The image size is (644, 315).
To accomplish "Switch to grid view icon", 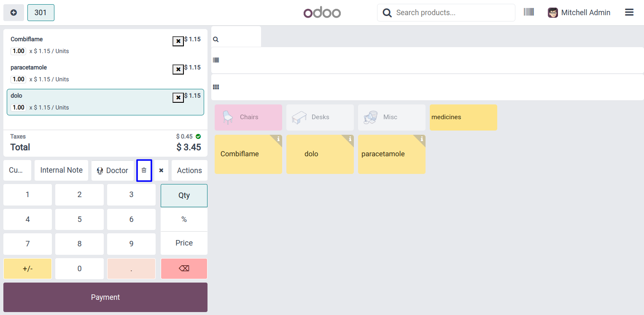I will pos(216,87).
